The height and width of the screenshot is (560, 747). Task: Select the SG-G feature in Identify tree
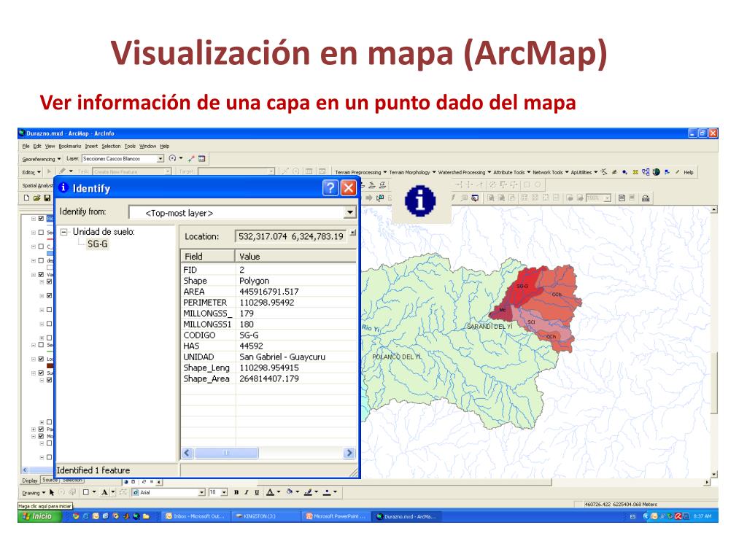(x=98, y=244)
